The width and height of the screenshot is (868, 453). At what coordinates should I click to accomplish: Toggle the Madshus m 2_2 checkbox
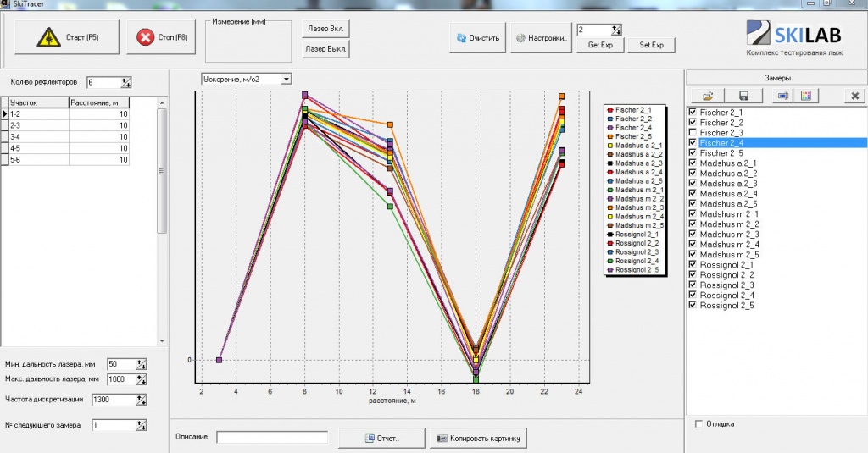coord(693,224)
